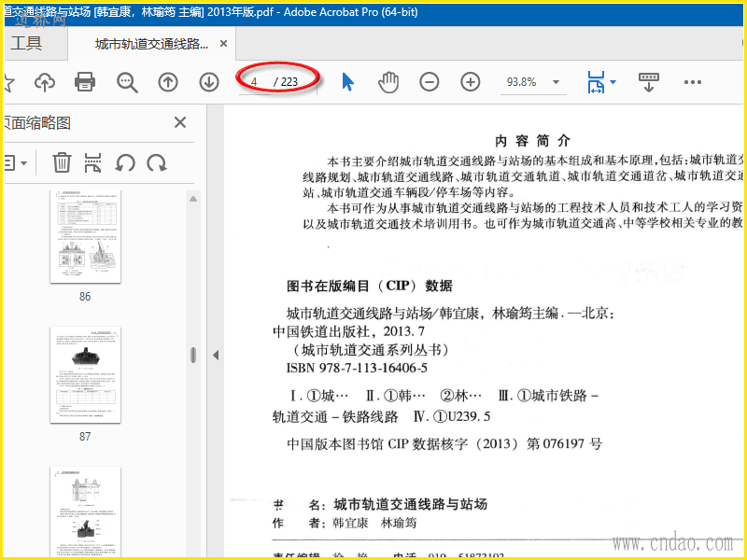Zoom in with the plus button

pyautogui.click(x=471, y=82)
